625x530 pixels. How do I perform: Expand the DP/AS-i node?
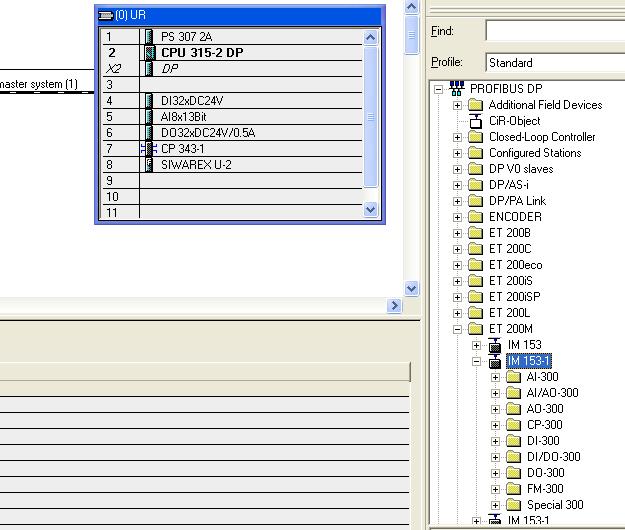point(457,185)
